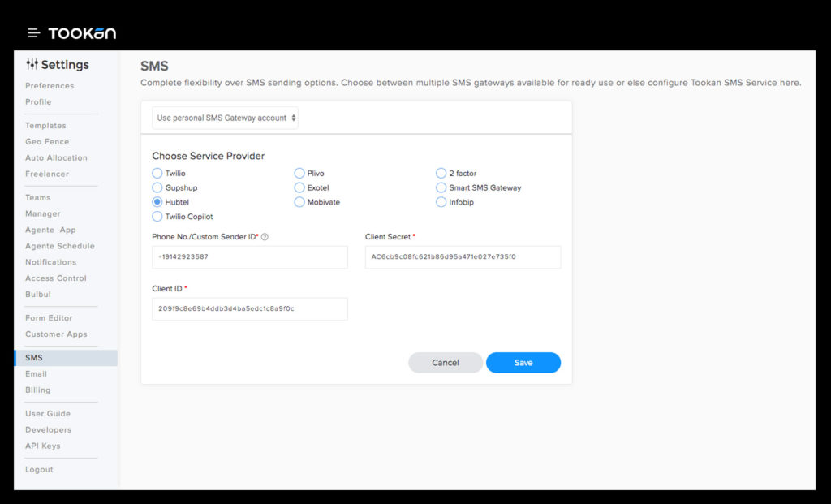Image resolution: width=831 pixels, height=504 pixels.
Task: Navigate to Auto Allocation settings
Action: click(x=56, y=158)
